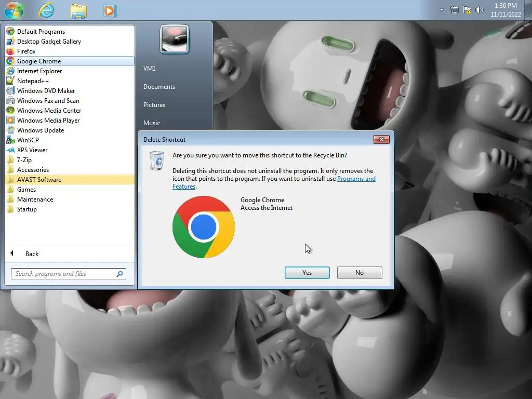Click the Windows Media Center icon
This screenshot has height=399, width=532.
point(10,110)
